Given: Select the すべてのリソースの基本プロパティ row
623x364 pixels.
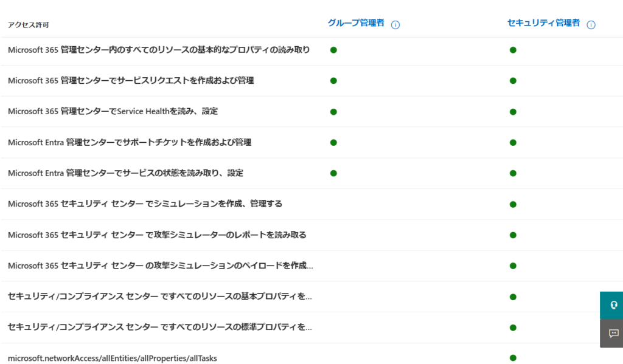Looking at the screenshot, I should [x=311, y=297].
